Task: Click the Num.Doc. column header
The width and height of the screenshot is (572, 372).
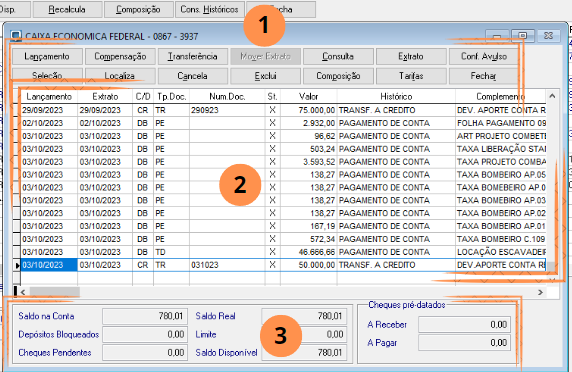Action: tap(227, 97)
